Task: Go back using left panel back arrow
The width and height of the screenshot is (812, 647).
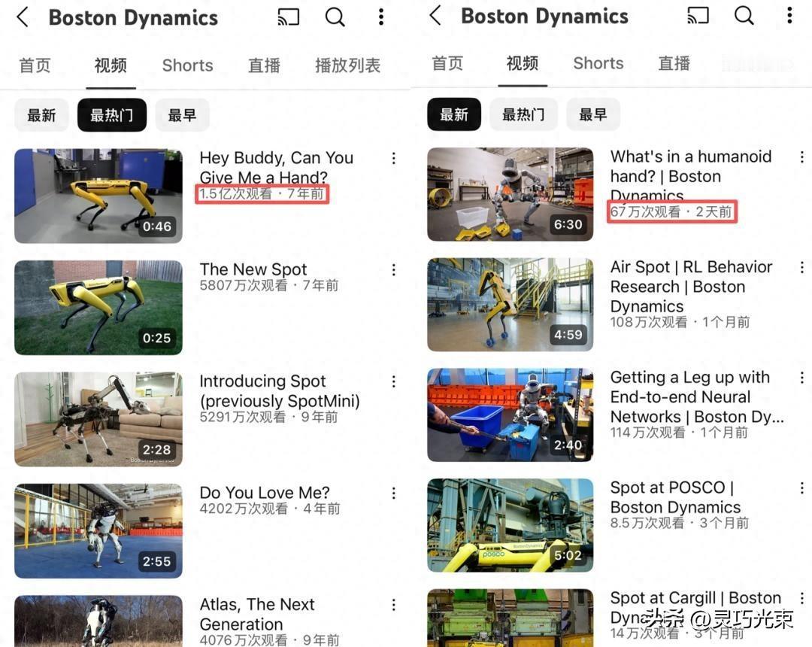Action: pyautogui.click(x=23, y=17)
